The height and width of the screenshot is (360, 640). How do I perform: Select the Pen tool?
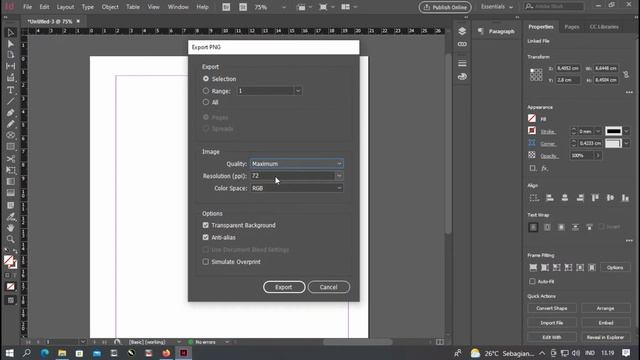11,113
